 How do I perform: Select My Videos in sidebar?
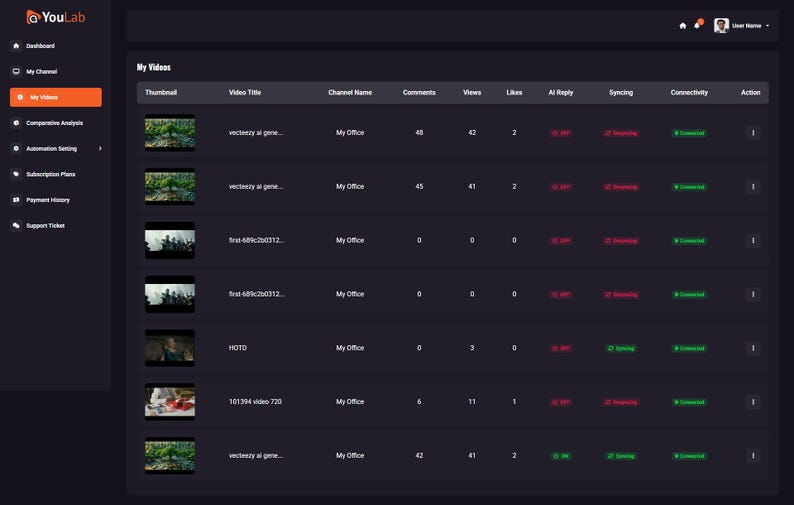(x=56, y=97)
